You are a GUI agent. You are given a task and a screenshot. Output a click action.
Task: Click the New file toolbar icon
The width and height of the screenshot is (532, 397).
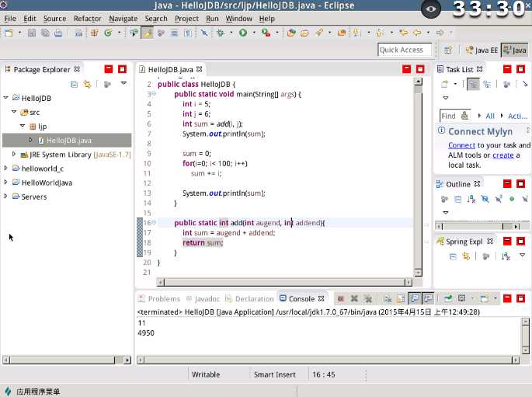point(8,33)
